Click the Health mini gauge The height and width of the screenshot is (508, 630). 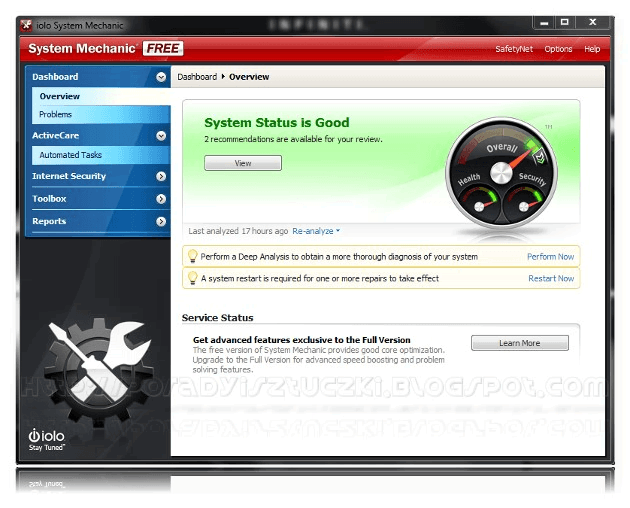pyautogui.click(x=479, y=203)
